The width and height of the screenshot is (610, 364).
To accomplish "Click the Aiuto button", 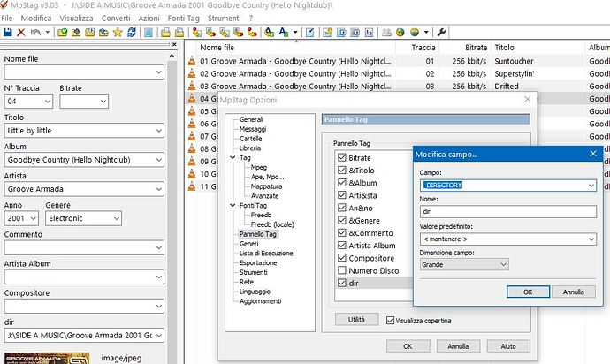I will click(508, 345).
